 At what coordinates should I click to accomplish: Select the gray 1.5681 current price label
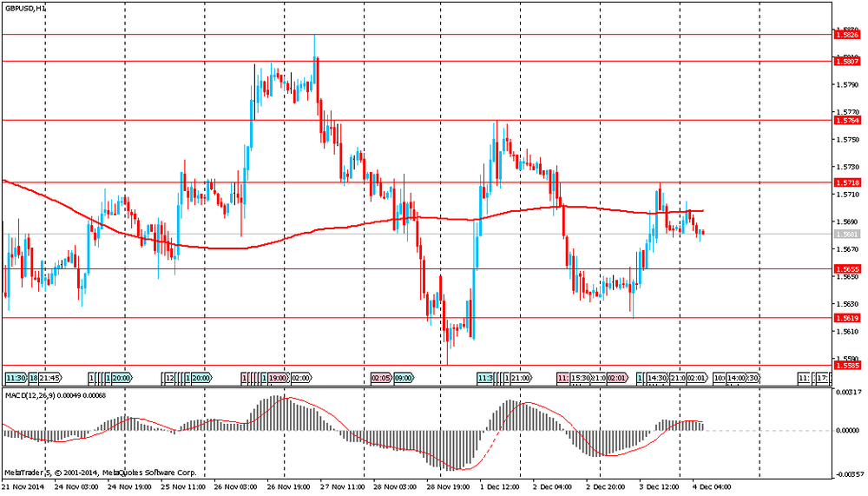(845, 235)
